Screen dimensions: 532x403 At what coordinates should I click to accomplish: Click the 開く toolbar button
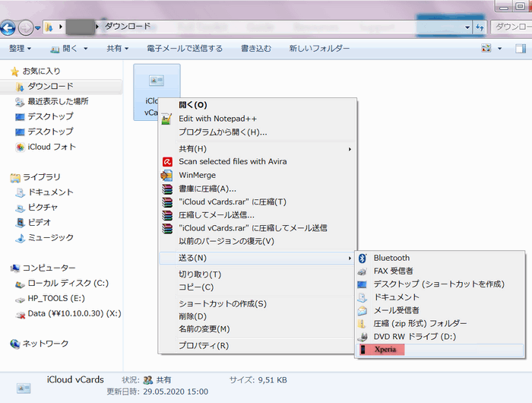65,49
